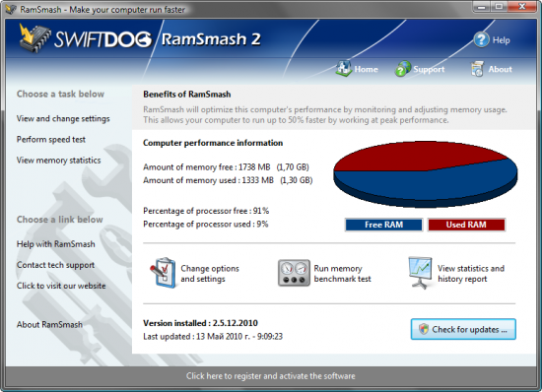This screenshot has height=392, width=542.
Task: Click the Help question mark icon
Action: click(482, 39)
